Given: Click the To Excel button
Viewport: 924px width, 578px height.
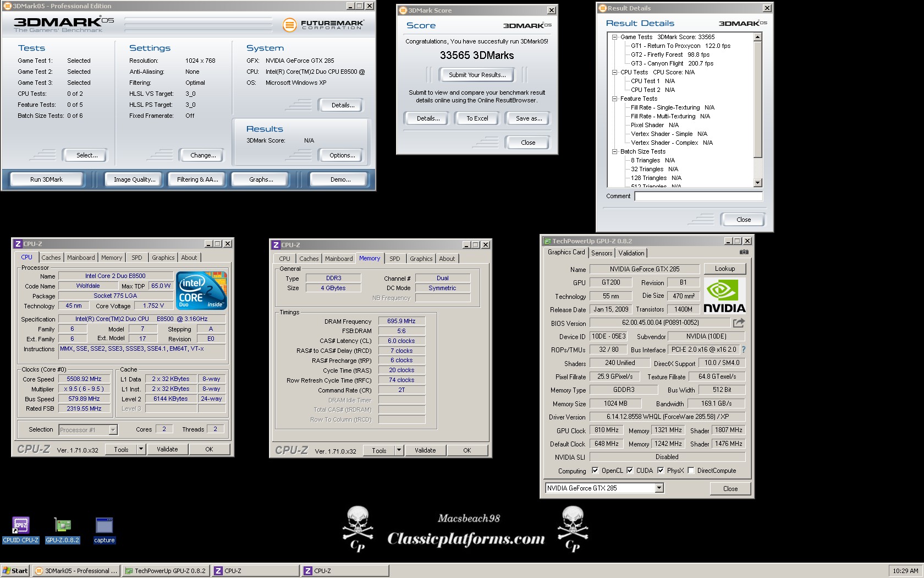Looking at the screenshot, I should pyautogui.click(x=477, y=118).
